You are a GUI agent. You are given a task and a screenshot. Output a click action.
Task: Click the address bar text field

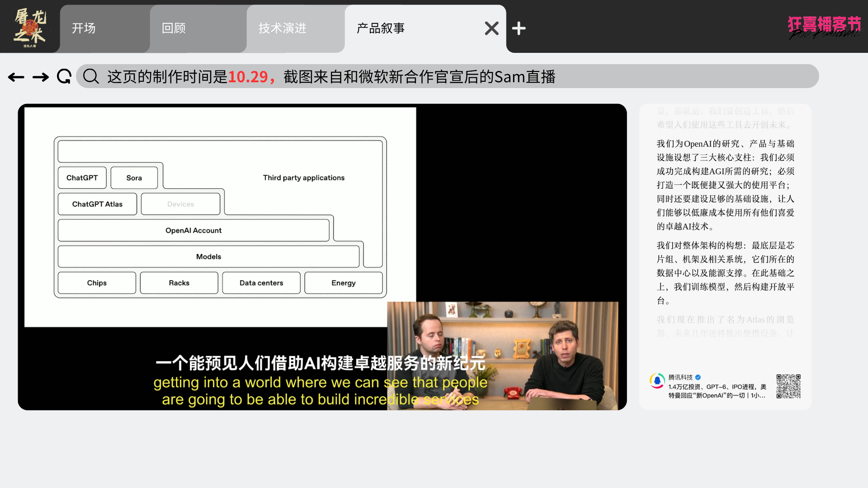coord(452,76)
